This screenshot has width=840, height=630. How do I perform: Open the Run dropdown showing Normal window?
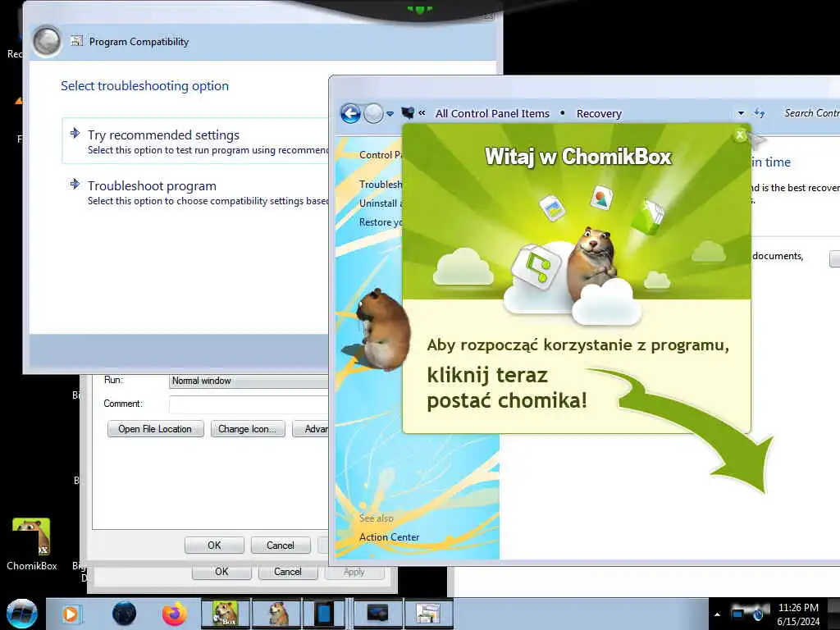(x=249, y=381)
